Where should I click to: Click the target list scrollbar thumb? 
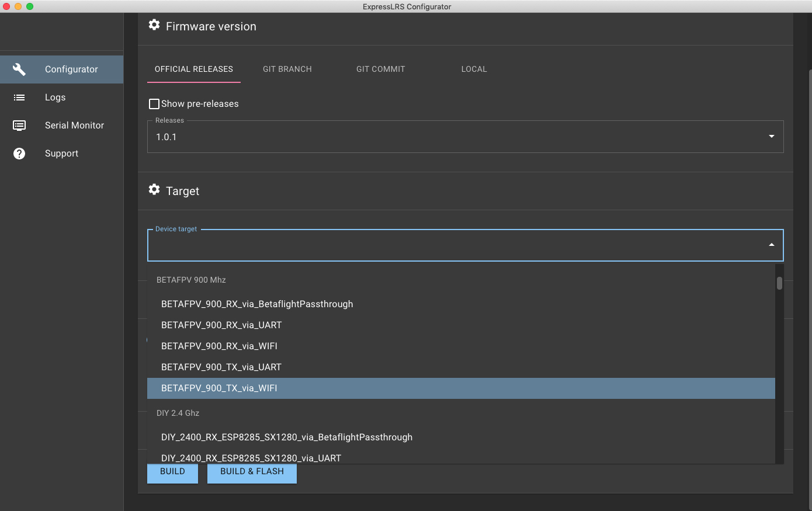pyautogui.click(x=779, y=283)
